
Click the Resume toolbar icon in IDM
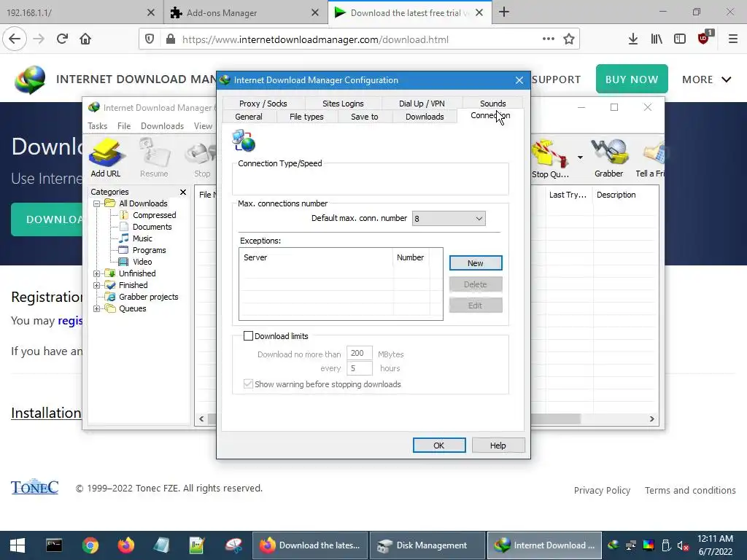(154, 157)
